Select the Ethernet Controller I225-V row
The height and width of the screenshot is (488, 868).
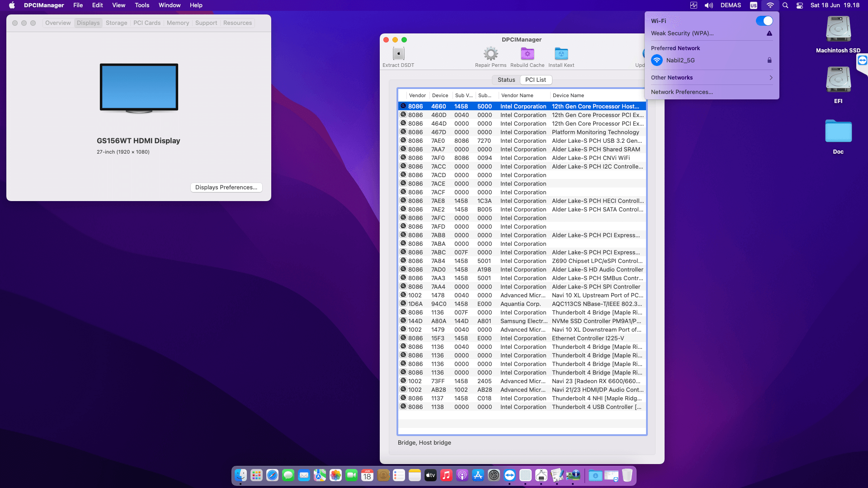coord(522,338)
